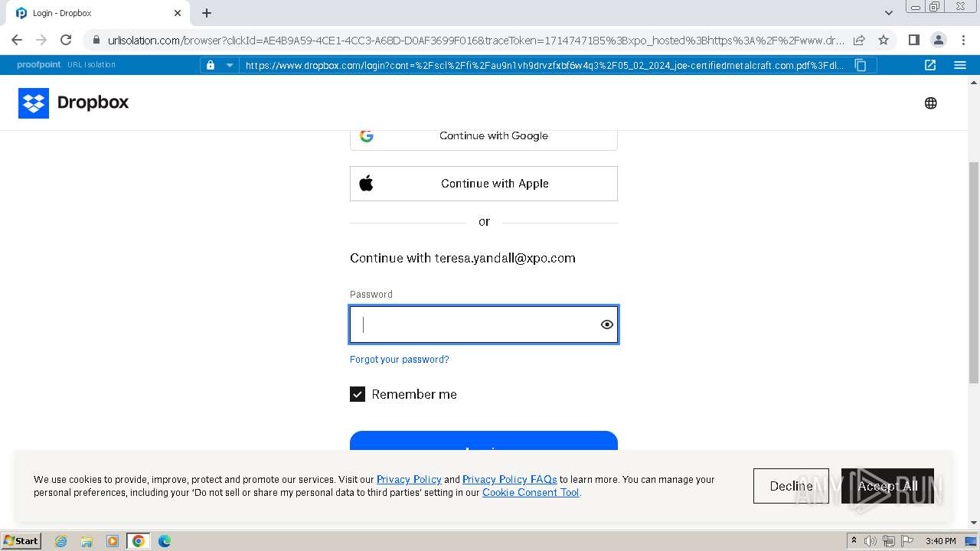The image size is (980, 551).
Task: Accept All cookies
Action: pyautogui.click(x=887, y=486)
